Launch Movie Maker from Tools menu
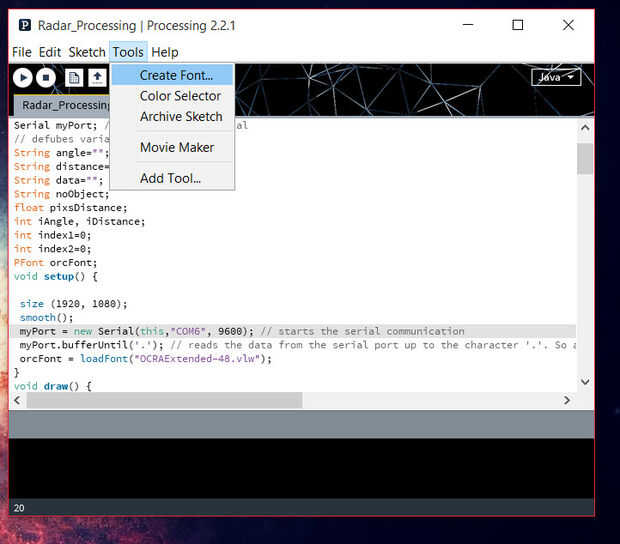 pyautogui.click(x=172, y=147)
